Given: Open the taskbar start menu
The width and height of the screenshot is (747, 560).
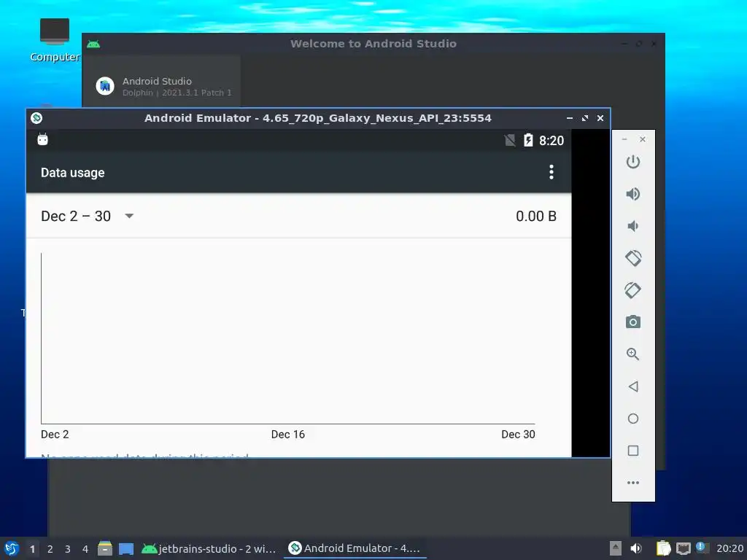Looking at the screenshot, I should pyautogui.click(x=12, y=548).
